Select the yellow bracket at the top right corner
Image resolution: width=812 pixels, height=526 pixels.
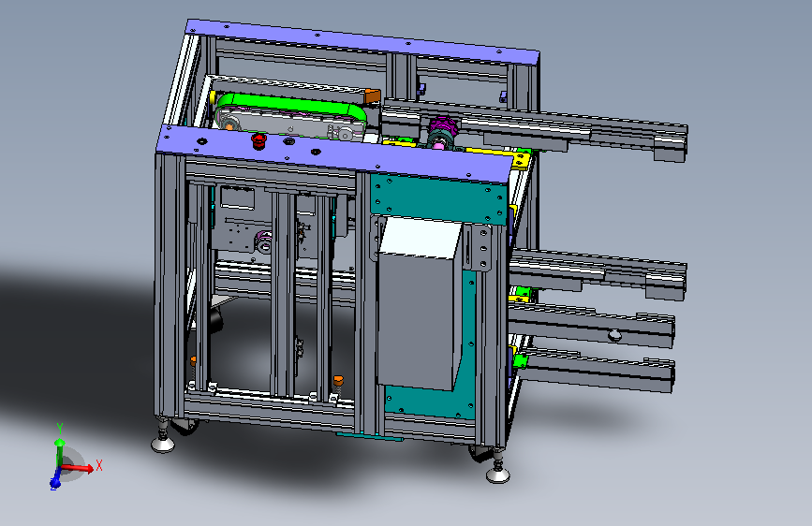[522, 160]
